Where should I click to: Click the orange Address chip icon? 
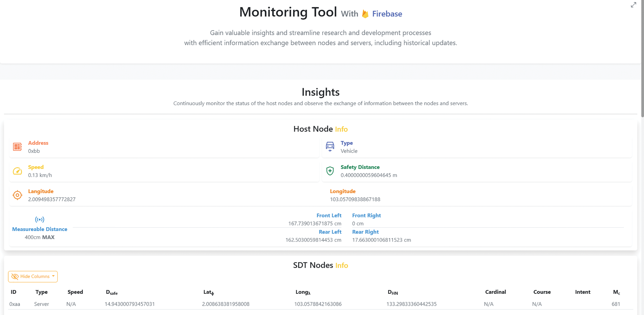(17, 147)
